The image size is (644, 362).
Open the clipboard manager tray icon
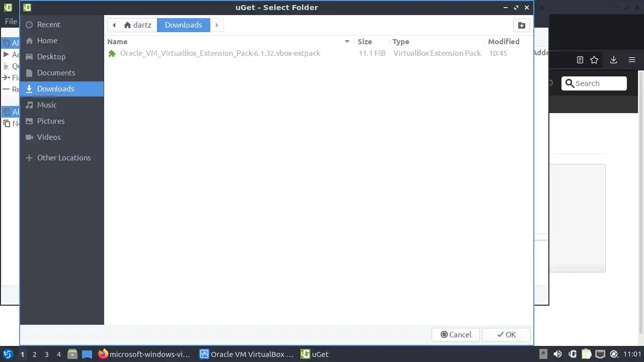click(586, 354)
